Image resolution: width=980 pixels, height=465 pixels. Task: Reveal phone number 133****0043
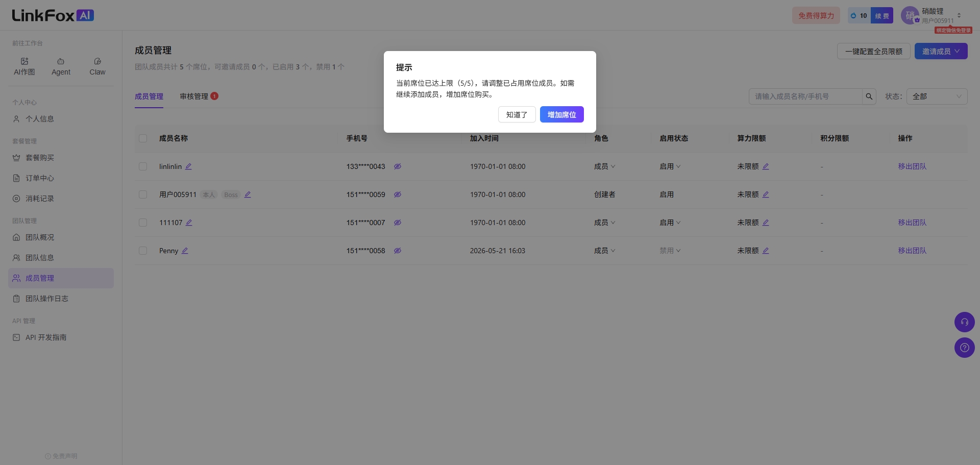[398, 166]
